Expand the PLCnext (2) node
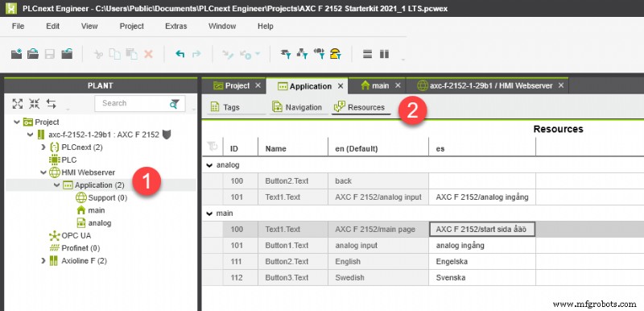644x311 pixels. (x=43, y=147)
